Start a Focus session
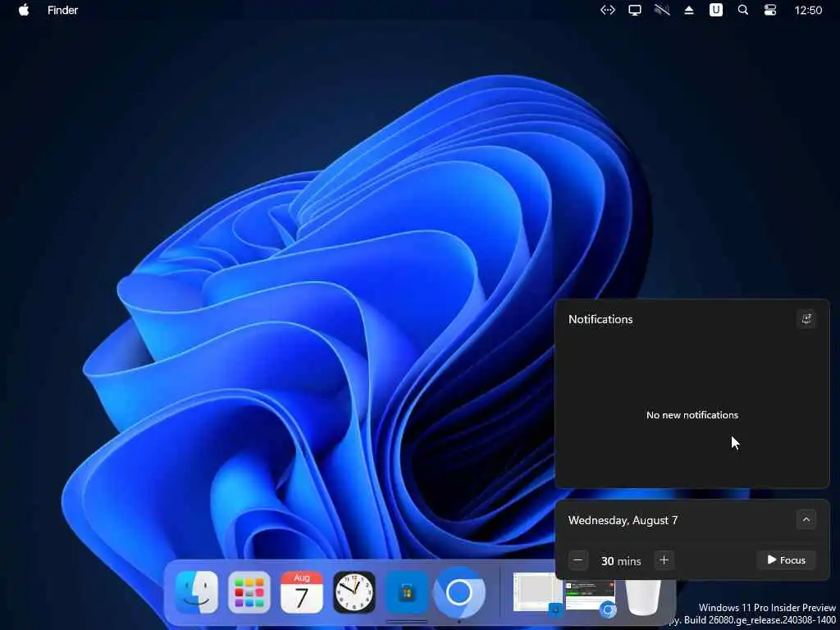This screenshot has width=840, height=630. coord(786,560)
